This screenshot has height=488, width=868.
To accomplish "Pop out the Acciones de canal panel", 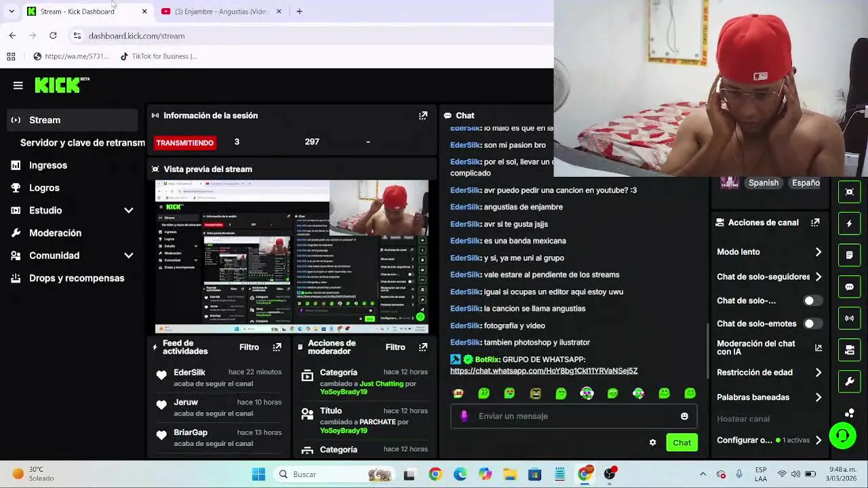I will coord(815,222).
